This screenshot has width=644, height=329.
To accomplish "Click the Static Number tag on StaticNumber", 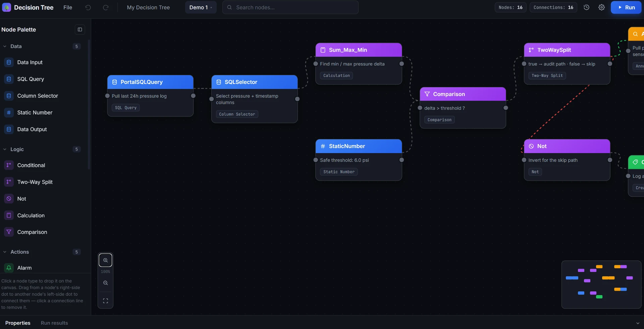I will pos(339,172).
